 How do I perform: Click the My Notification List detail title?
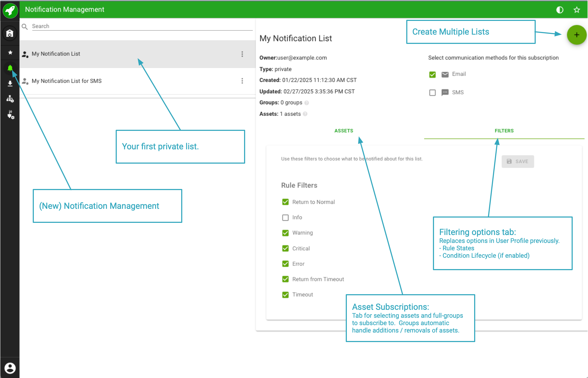296,39
